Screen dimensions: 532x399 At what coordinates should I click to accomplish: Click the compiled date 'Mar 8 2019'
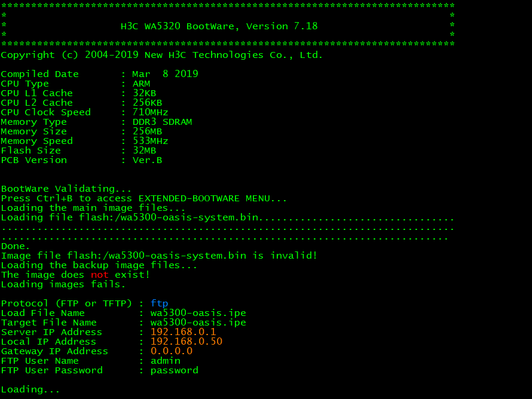[x=165, y=74]
